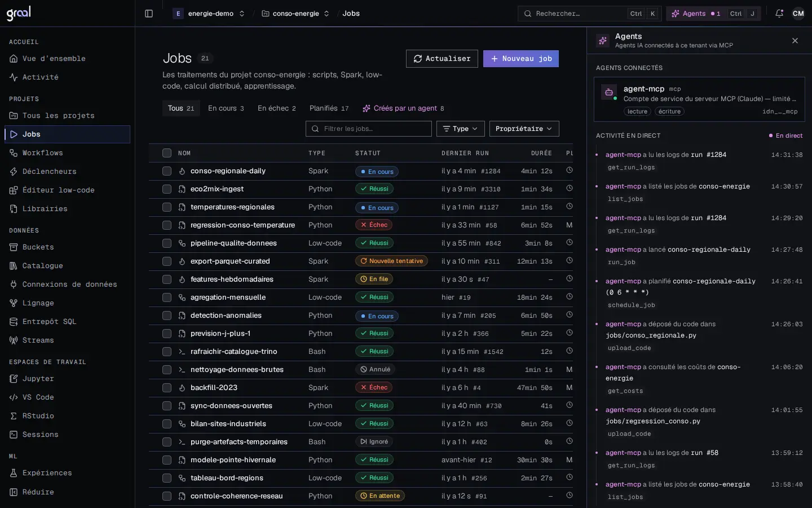Viewport: 812px width, 508px height.
Task: Open the Propriétaire filter dropdown
Action: (x=524, y=129)
